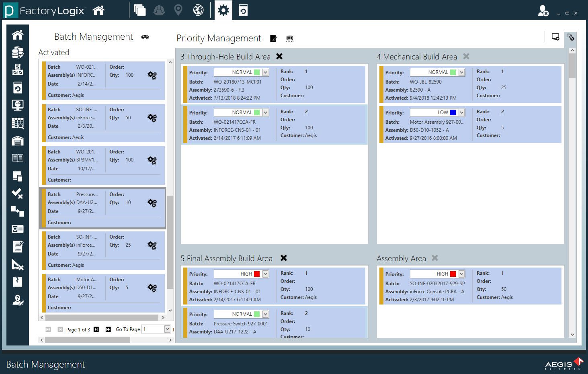Click the globe icon in the top toolbar
Image resolution: width=588 pixels, height=374 pixels.
(x=197, y=10)
